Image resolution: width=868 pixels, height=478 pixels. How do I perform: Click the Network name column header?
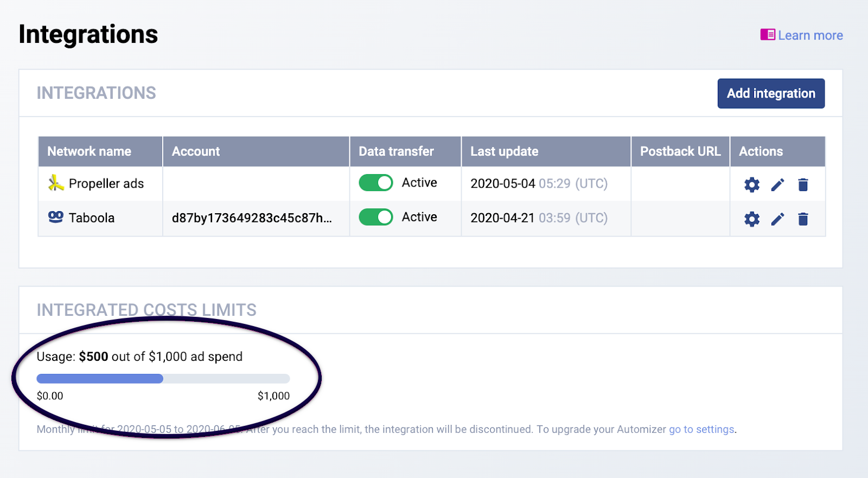click(90, 151)
